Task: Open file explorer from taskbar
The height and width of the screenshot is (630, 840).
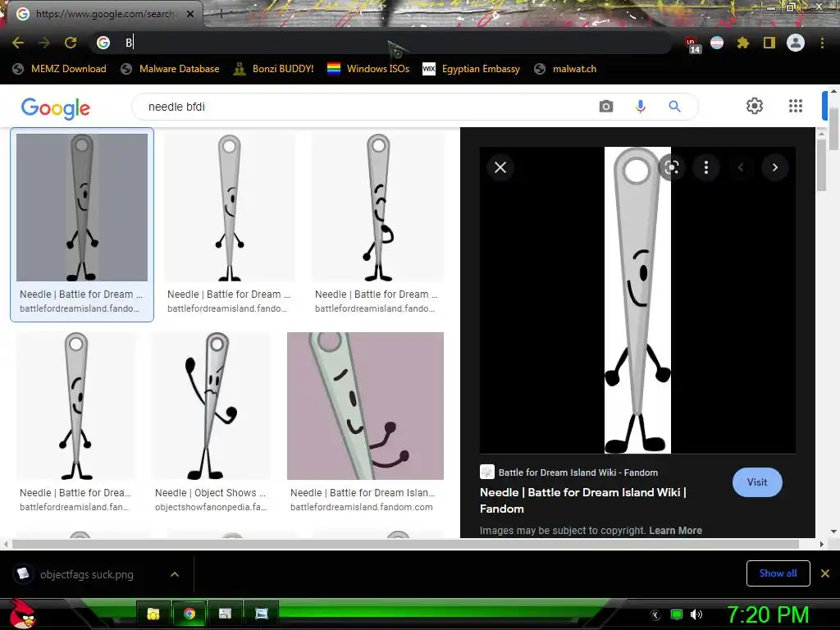Action: pyautogui.click(x=153, y=614)
